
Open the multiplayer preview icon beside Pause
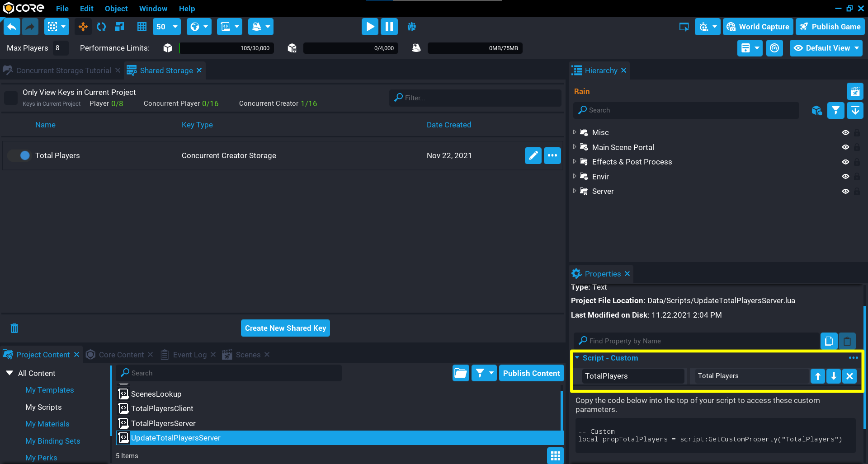coord(411,27)
